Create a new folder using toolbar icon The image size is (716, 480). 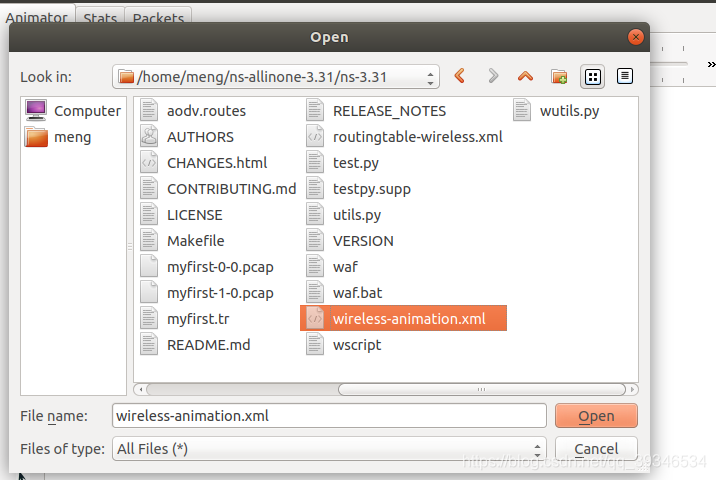(559, 76)
